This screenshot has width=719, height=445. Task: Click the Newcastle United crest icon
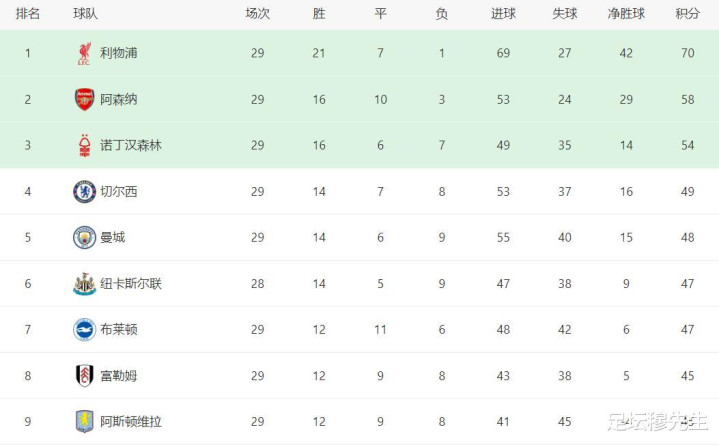point(84,284)
